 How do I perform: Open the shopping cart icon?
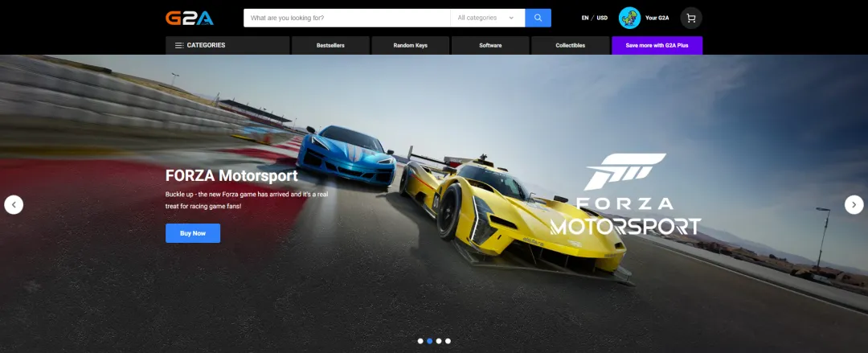click(x=691, y=18)
